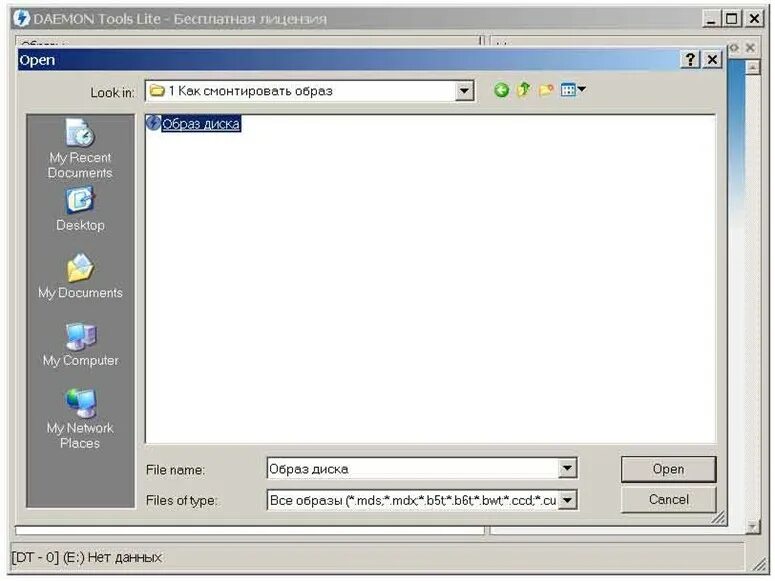Click the [DT - 0] (E:) status text
The width and height of the screenshot is (775, 581).
point(87,557)
